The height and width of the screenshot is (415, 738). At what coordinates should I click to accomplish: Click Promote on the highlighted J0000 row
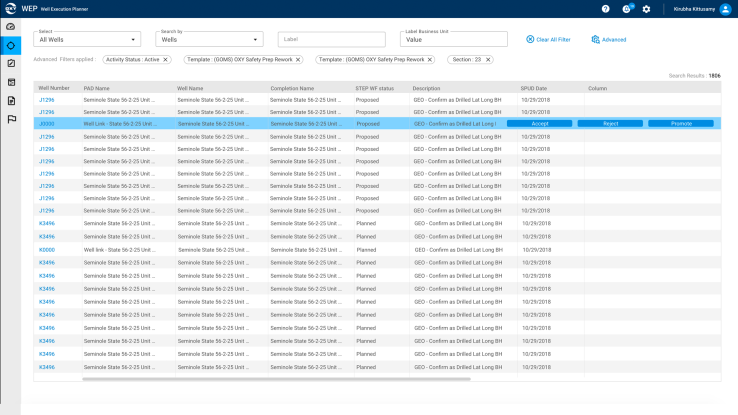tap(681, 124)
